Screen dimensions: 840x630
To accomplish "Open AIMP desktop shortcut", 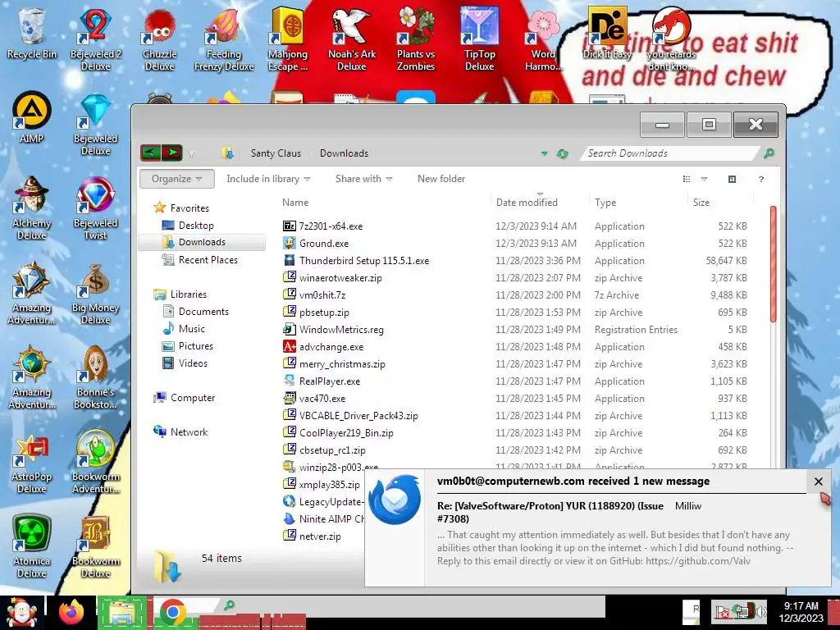I will 32,118.
